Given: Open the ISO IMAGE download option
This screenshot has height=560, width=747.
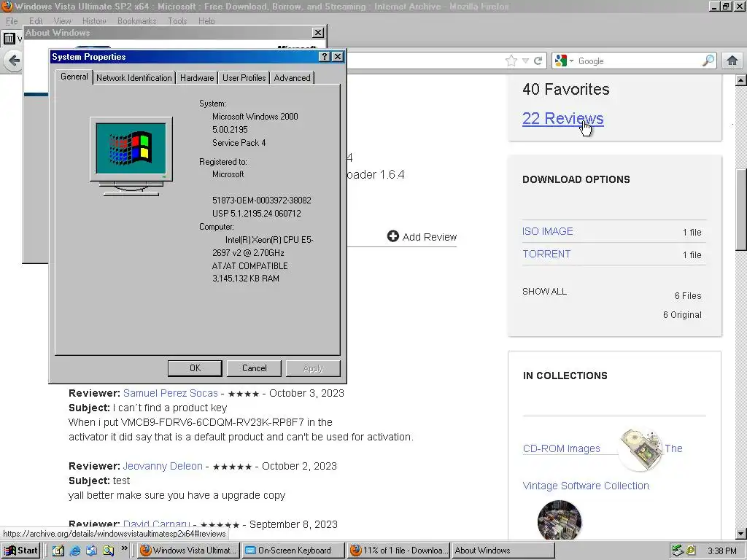Looking at the screenshot, I should [547, 231].
